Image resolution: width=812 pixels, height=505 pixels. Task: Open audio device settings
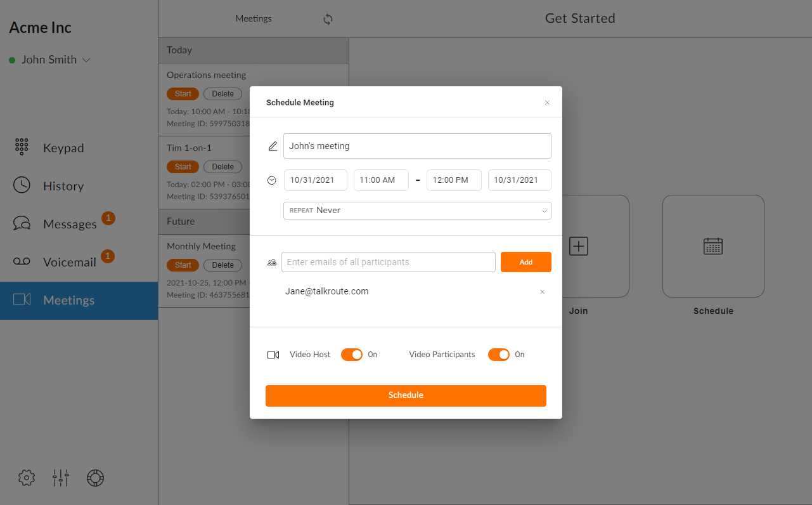coord(60,478)
